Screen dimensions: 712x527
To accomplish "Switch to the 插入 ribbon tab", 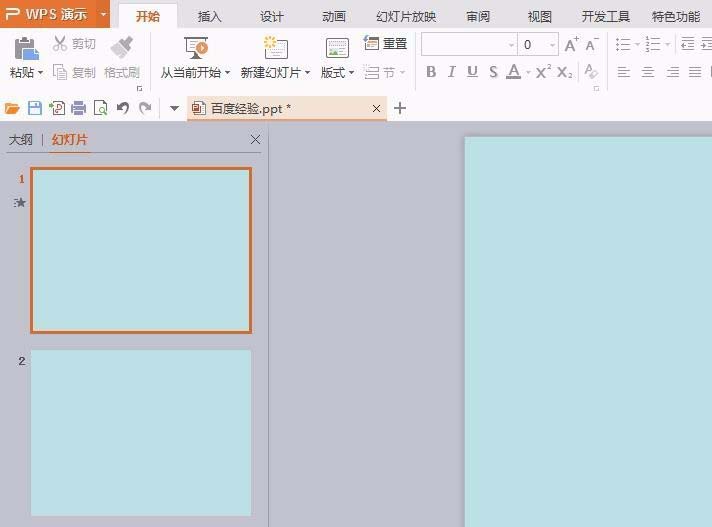I will click(209, 17).
